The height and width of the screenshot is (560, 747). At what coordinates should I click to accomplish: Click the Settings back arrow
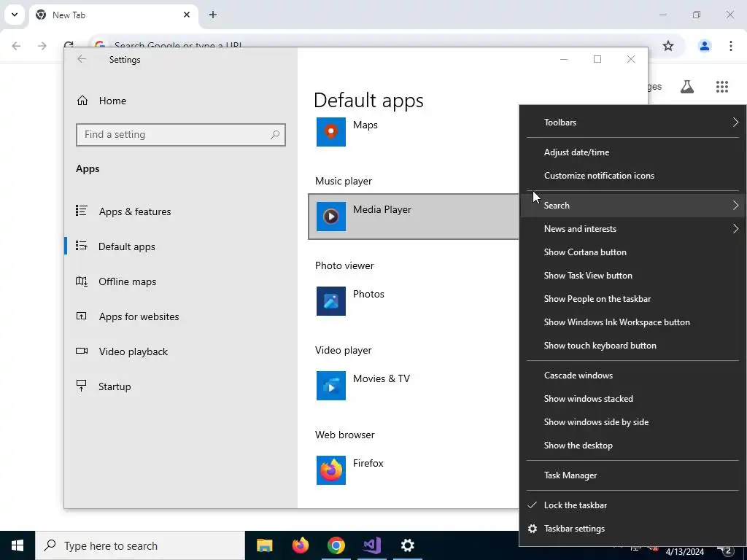point(82,59)
